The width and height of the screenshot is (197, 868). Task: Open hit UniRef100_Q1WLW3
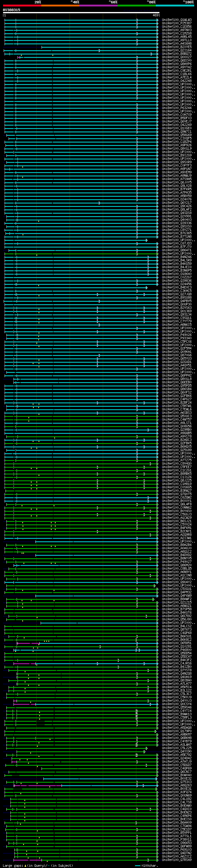click(176, 20)
